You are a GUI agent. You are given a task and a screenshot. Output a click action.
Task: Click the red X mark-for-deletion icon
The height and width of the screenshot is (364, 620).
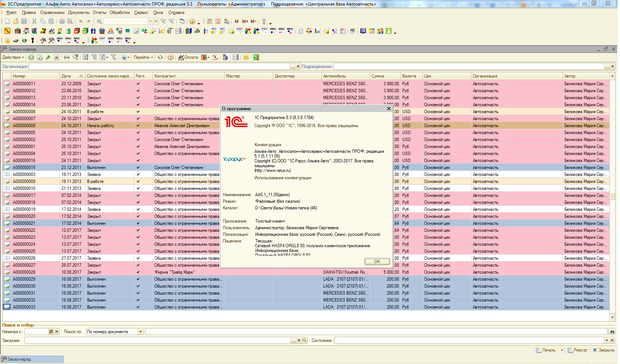(x=56, y=57)
